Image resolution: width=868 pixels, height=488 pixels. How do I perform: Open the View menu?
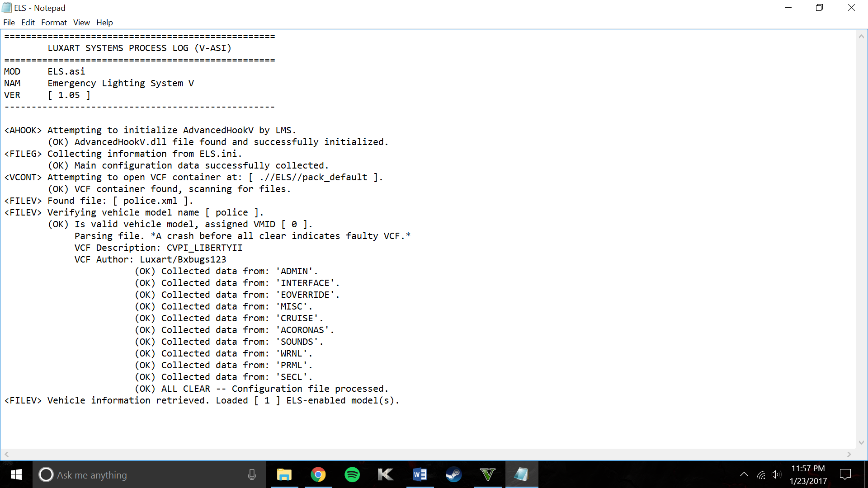pyautogui.click(x=81, y=23)
